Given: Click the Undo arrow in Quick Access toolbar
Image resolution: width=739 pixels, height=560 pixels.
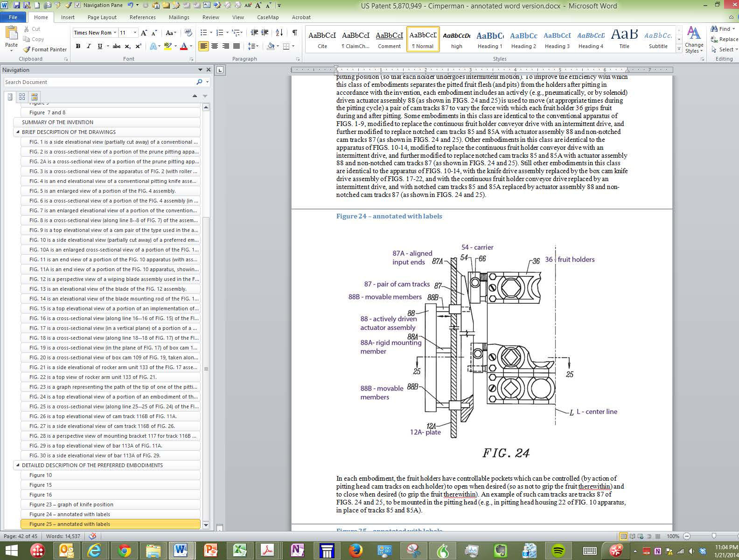Looking at the screenshot, I should tap(130, 6).
